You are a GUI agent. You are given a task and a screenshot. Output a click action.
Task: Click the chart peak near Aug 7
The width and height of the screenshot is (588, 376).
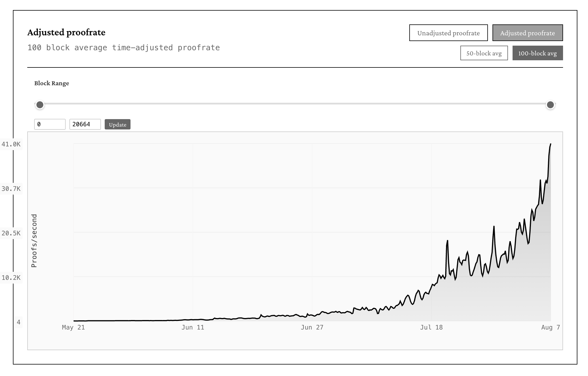[x=551, y=144]
